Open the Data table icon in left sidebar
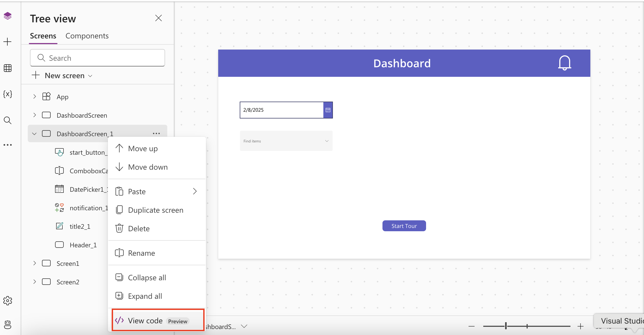Image resolution: width=644 pixels, height=335 pixels. coord(8,68)
